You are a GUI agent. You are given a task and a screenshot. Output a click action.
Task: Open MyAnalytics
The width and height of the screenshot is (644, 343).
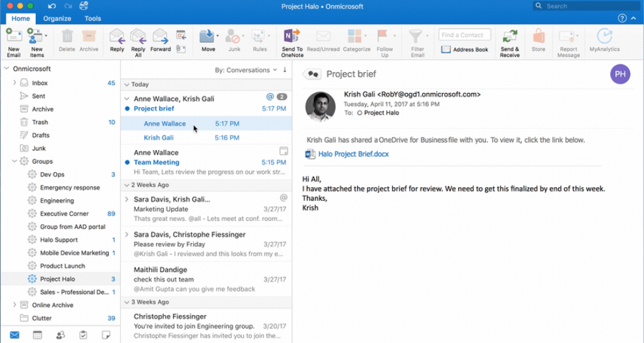(x=604, y=41)
